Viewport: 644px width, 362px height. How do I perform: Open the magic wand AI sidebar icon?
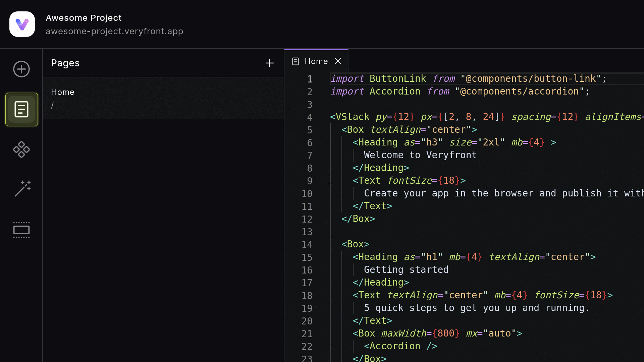22,188
